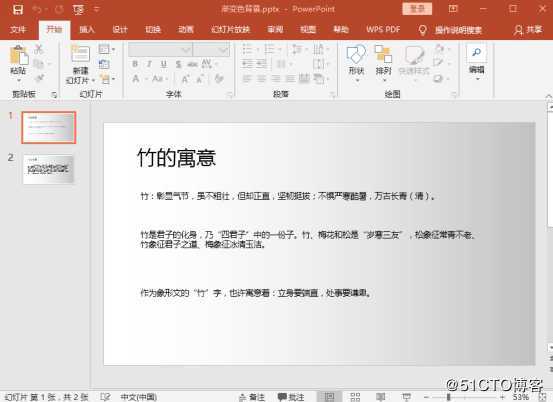The width and height of the screenshot is (553, 402).
Task: Toggle Underline formatting
Action: [x=164, y=64]
